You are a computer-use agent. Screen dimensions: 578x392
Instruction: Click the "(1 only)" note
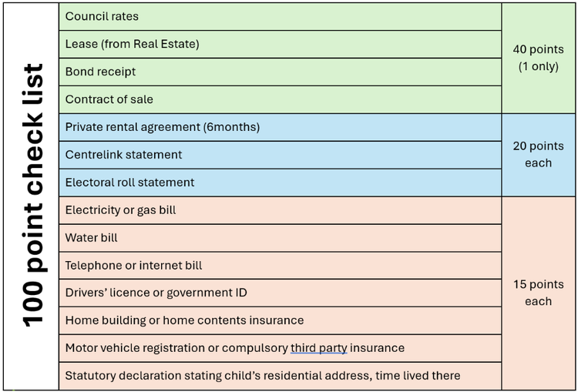[538, 66]
